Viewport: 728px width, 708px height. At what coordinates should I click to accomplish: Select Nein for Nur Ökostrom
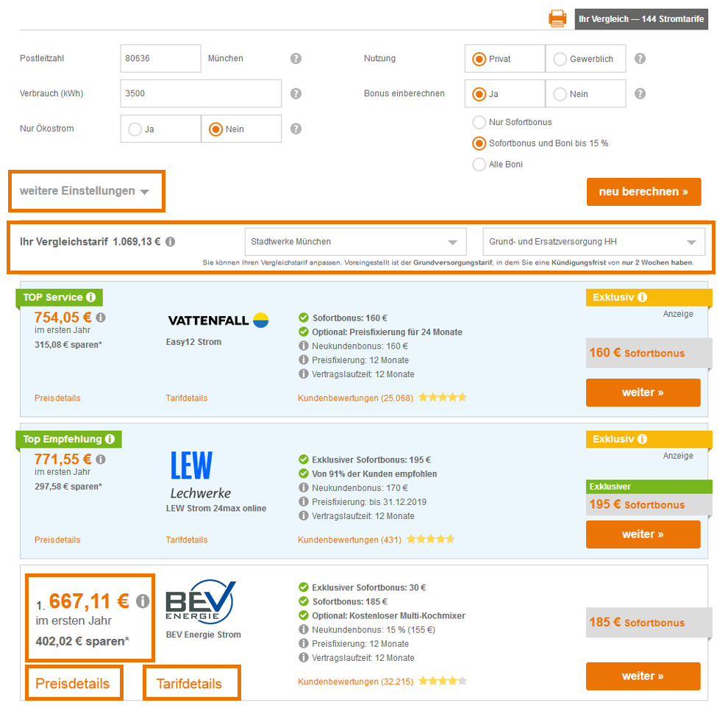tap(241, 129)
